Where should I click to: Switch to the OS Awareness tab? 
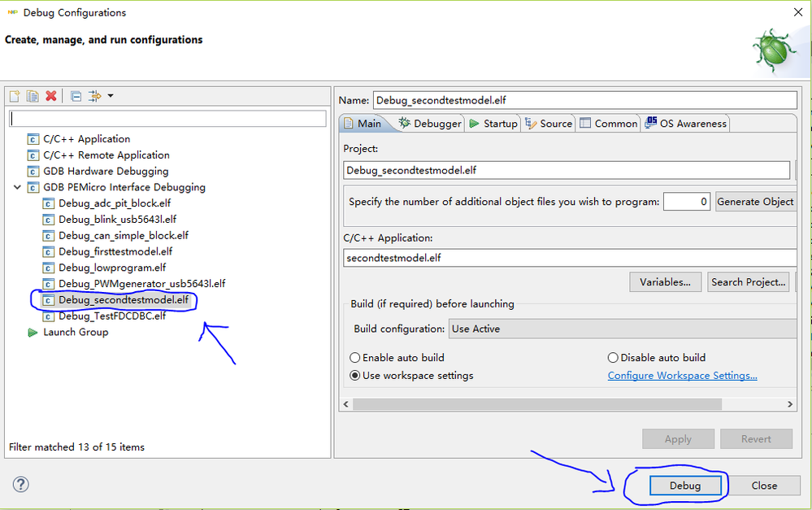tap(686, 124)
